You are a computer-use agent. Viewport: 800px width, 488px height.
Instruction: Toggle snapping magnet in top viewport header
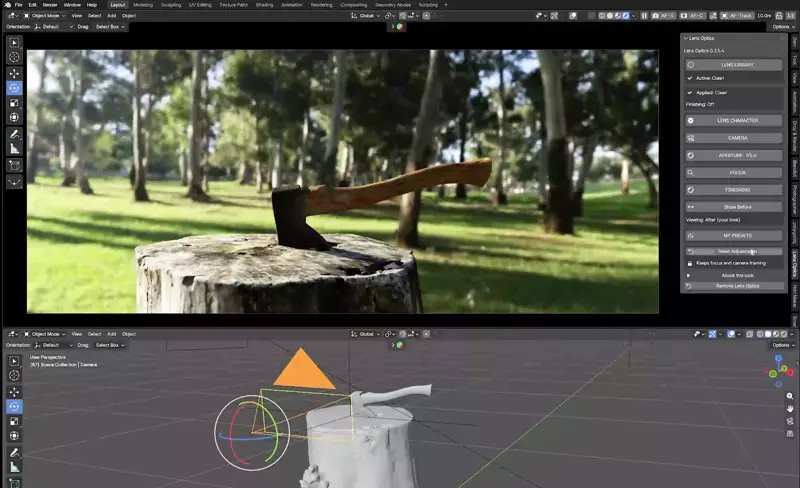403,16
